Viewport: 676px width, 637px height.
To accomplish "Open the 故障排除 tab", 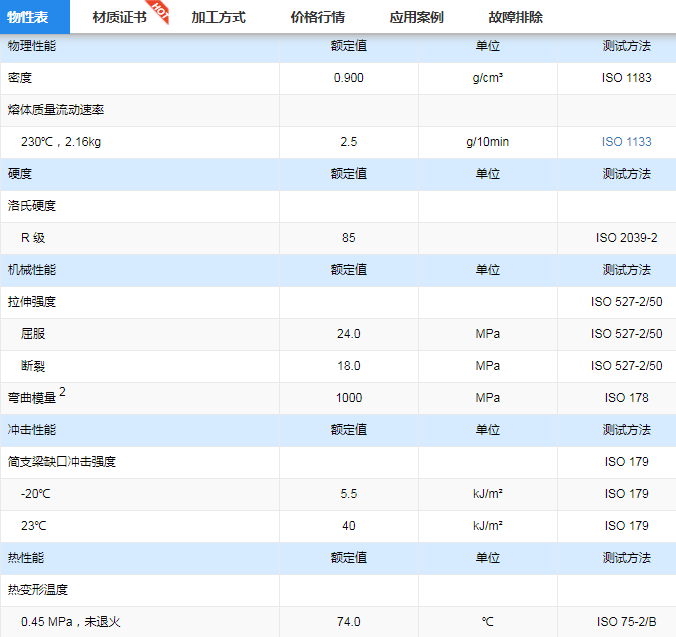I will [516, 17].
